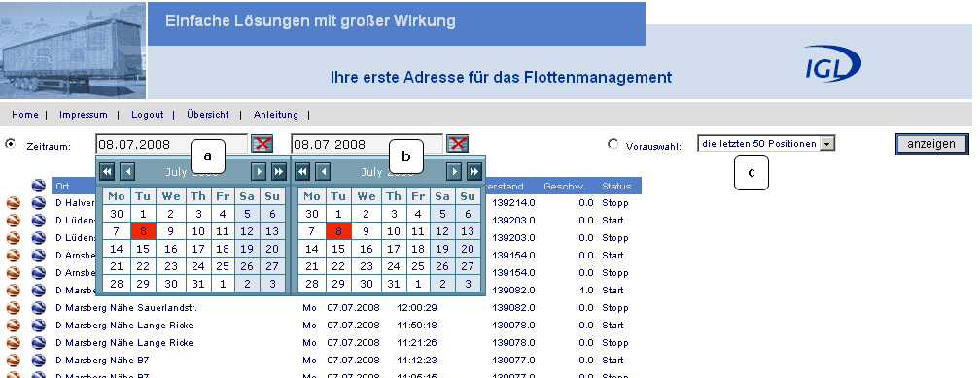Go to previous year in left calendar
Viewport: 980px width, 378px height.
107,171
